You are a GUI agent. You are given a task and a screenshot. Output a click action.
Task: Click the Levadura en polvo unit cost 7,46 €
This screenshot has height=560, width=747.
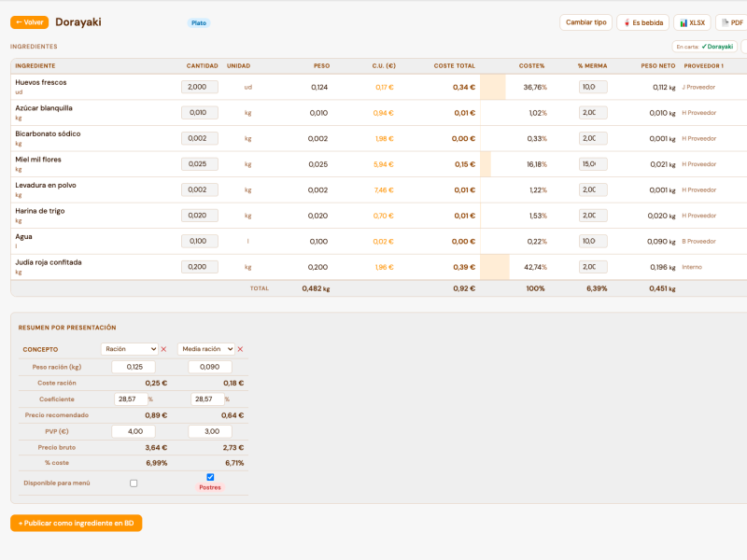pyautogui.click(x=384, y=190)
